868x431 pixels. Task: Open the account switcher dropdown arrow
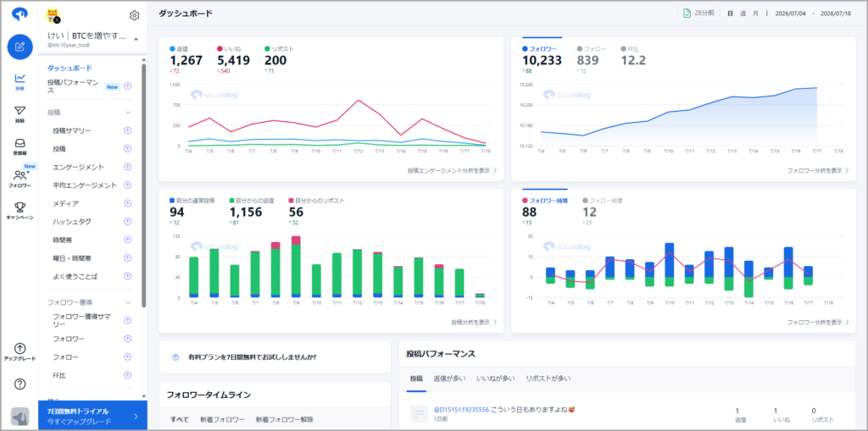point(136,40)
